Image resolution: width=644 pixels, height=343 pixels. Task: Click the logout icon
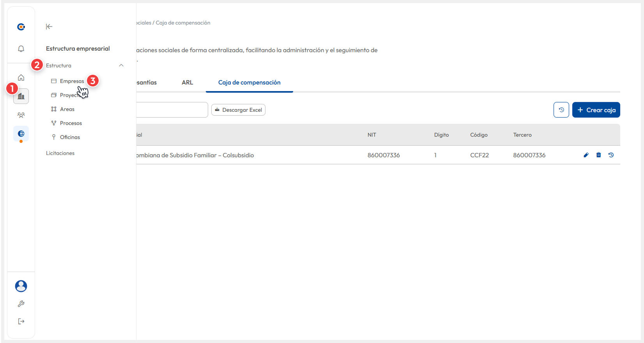coord(21,321)
